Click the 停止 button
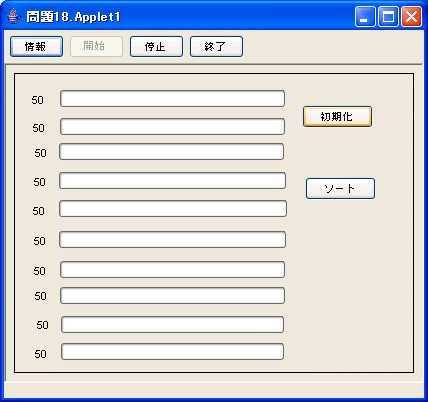Screen dimensions: 428x402 point(156,47)
